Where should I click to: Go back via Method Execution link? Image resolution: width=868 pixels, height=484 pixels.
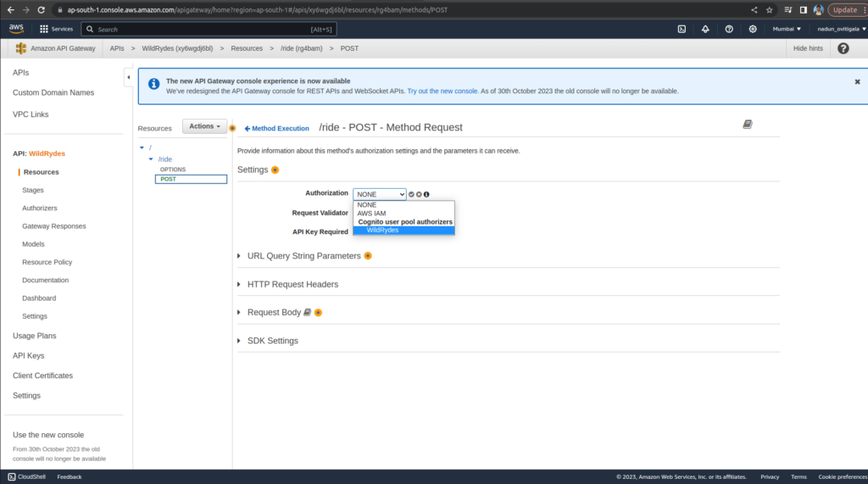coord(277,129)
